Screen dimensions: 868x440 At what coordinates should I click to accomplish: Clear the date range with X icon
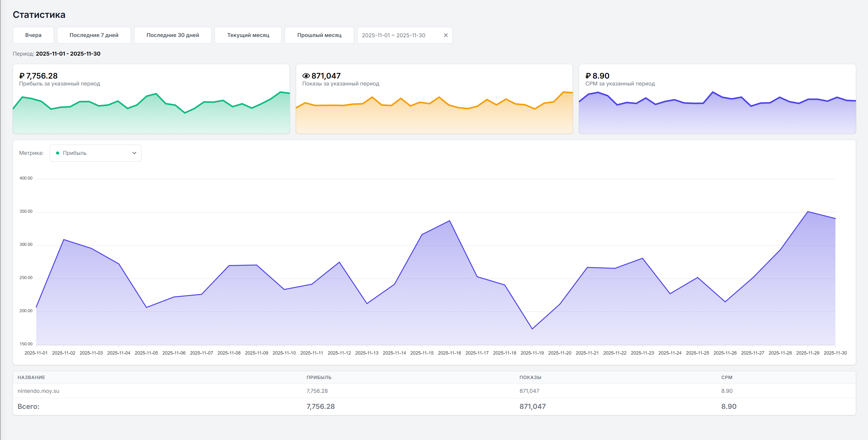click(445, 35)
